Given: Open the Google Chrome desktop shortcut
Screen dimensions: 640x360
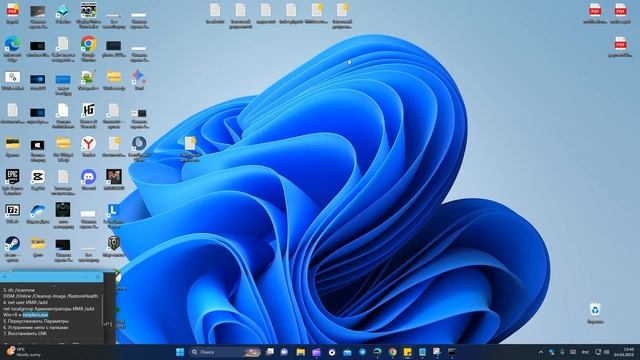Looking at the screenshot, I should click(88, 44).
